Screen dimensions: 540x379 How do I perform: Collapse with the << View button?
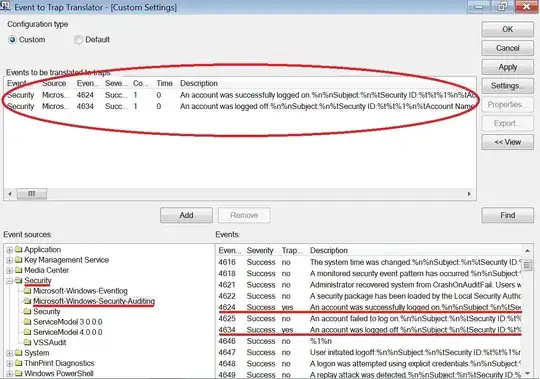(508, 142)
